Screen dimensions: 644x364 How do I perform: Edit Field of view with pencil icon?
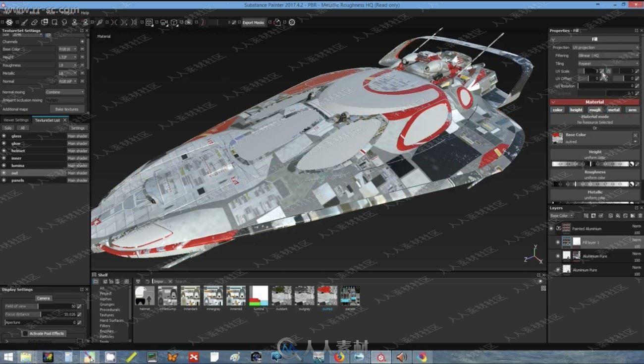[79, 306]
